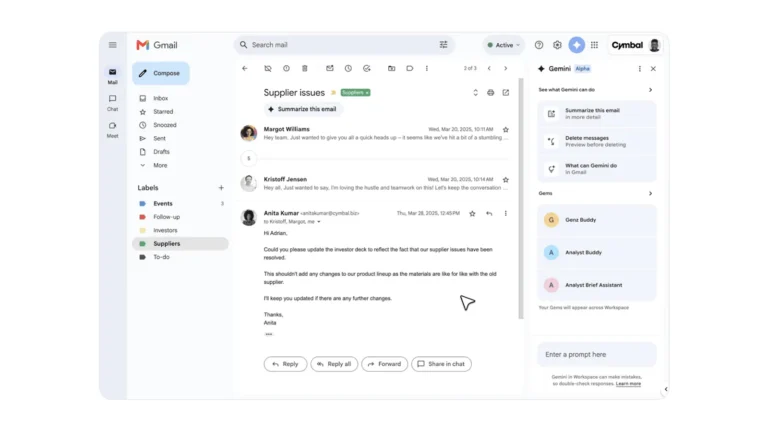The width and height of the screenshot is (768, 432).
Task: Switch to Chat in the left rail
Action: [113, 103]
